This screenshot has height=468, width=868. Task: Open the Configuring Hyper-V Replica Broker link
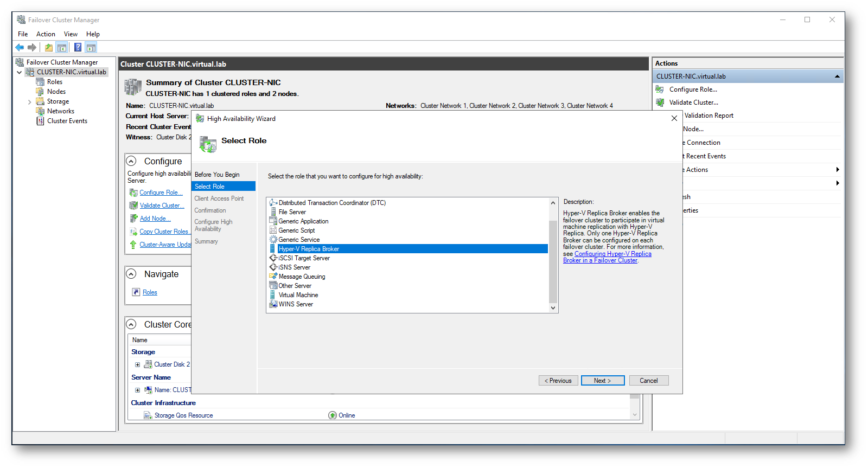point(607,257)
